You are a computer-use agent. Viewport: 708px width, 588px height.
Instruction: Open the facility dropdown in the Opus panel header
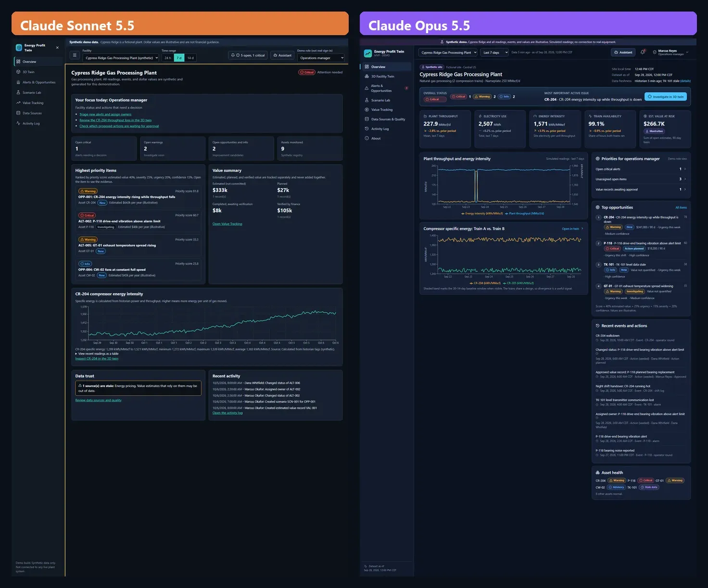(448, 52)
